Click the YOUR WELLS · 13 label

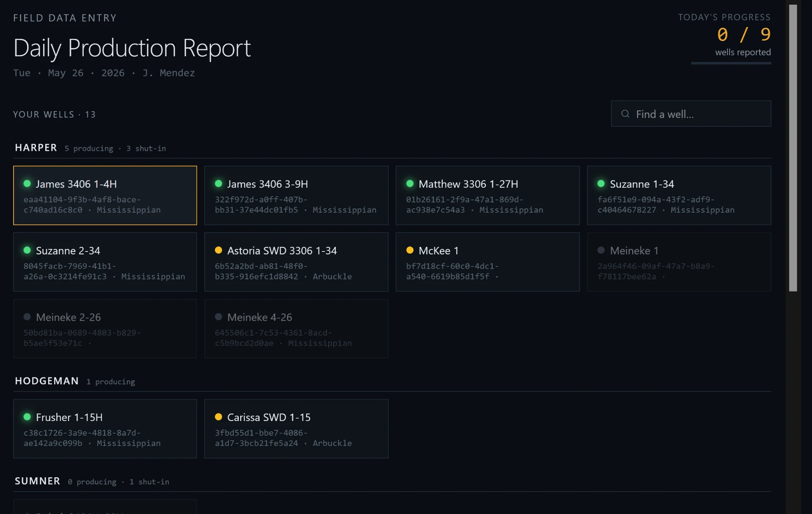[55, 115]
